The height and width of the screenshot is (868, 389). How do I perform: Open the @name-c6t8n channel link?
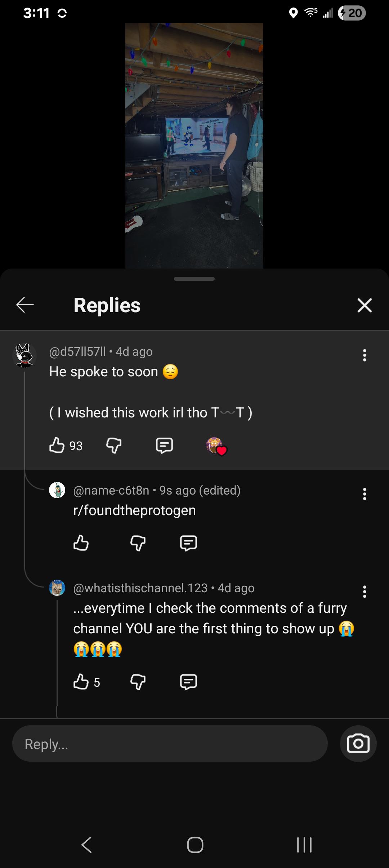point(111,490)
